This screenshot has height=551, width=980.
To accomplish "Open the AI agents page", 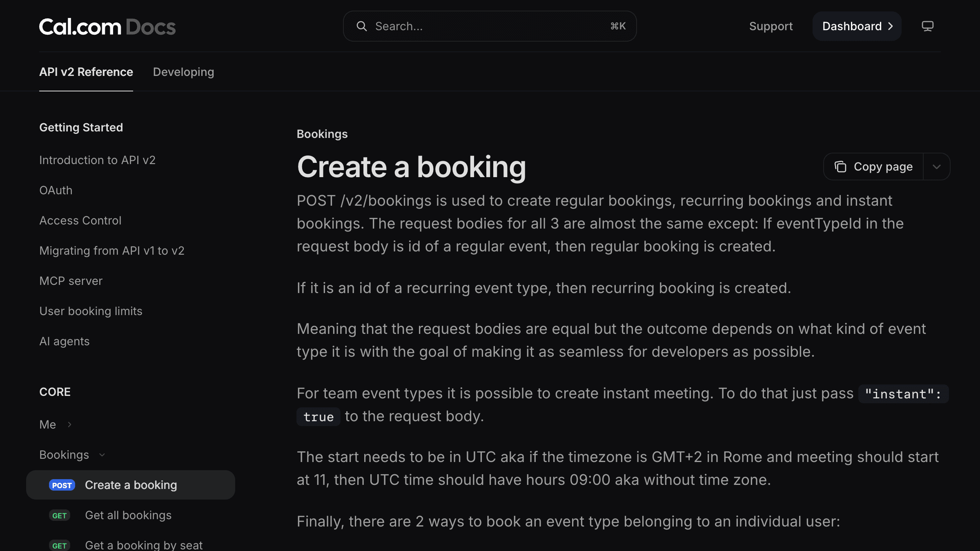I will coord(65,341).
